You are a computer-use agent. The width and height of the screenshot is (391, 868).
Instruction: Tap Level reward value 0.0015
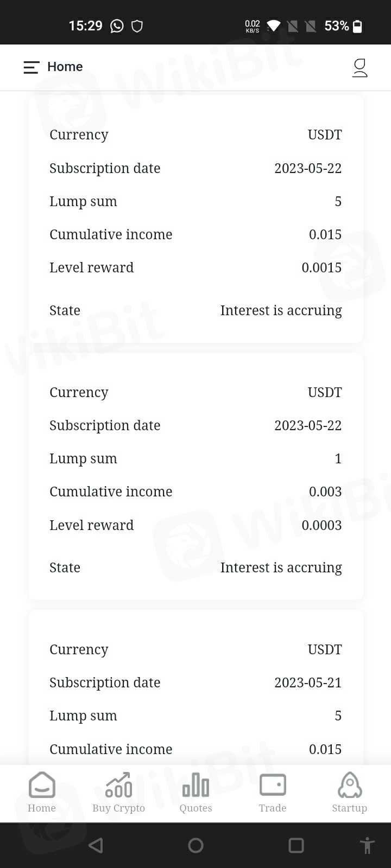(321, 267)
